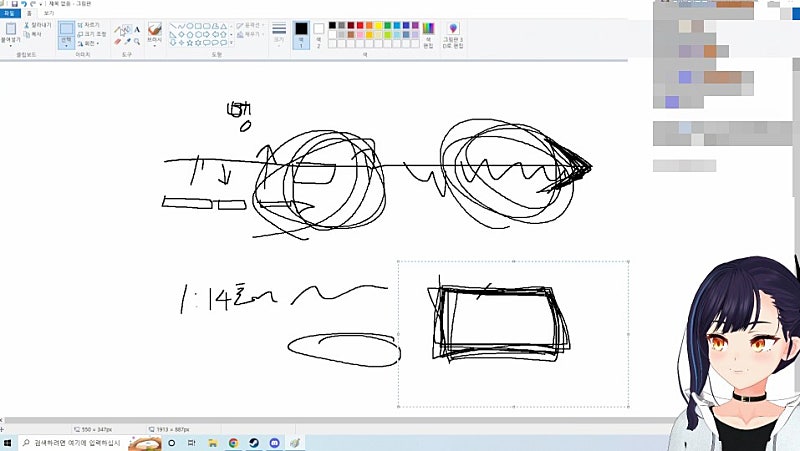
Task: Pick the green color swatch
Action: coord(388,25)
